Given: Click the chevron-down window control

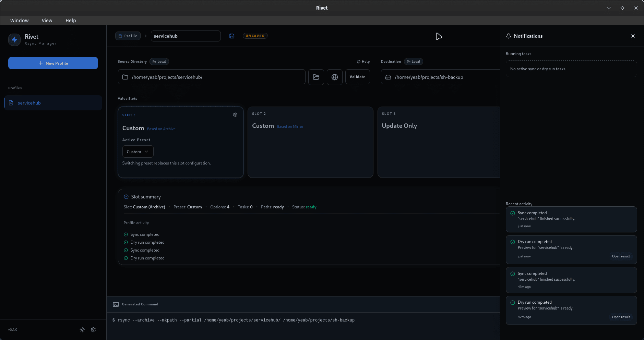Looking at the screenshot, I should coord(609,8).
